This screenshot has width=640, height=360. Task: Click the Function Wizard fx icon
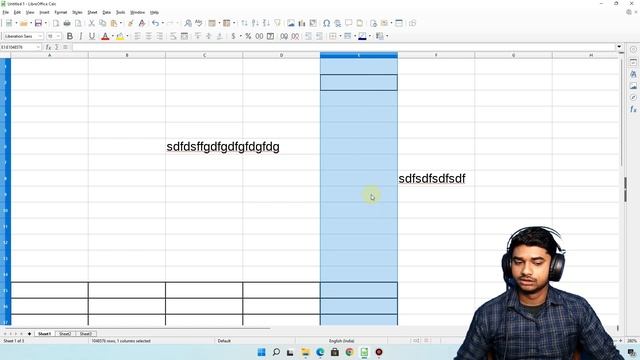click(48, 47)
